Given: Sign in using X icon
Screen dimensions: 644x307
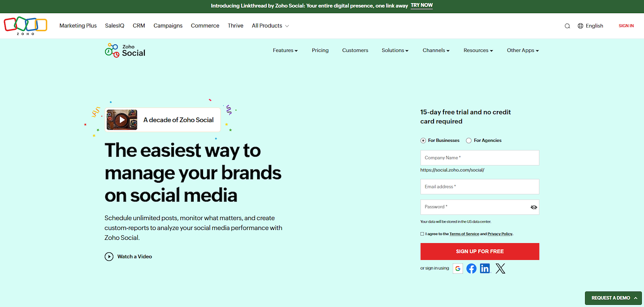Looking at the screenshot, I should click(500, 269).
